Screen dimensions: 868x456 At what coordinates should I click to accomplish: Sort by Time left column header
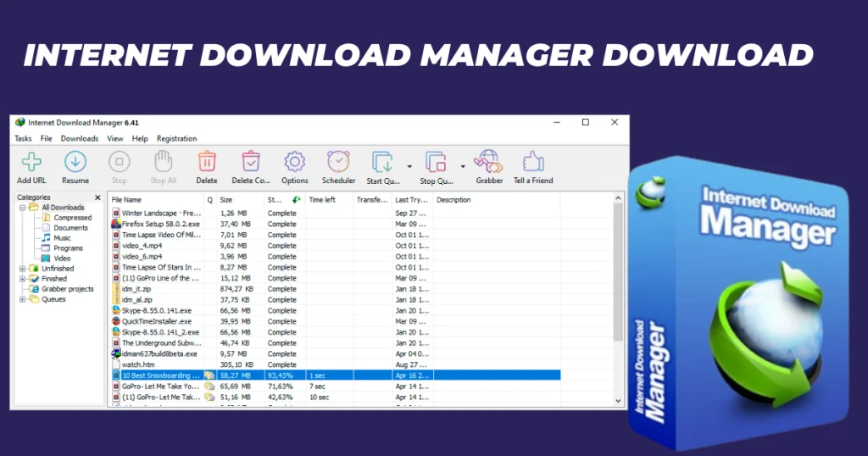[x=330, y=200]
